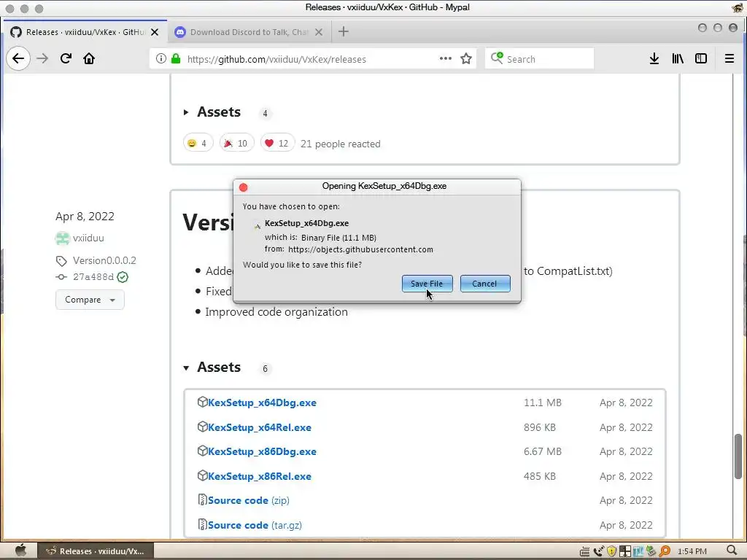Download KexSetup_x86Dbg.exe
The width and height of the screenshot is (747, 560).
(x=262, y=451)
